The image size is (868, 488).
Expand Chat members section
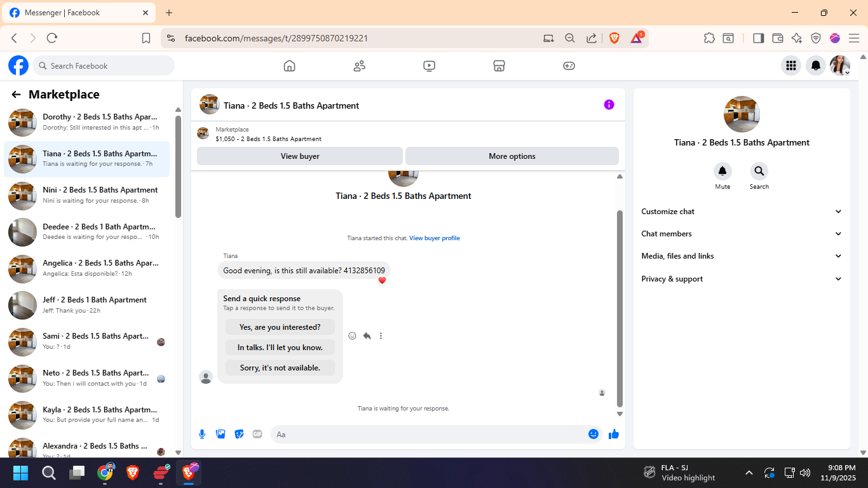click(x=742, y=234)
